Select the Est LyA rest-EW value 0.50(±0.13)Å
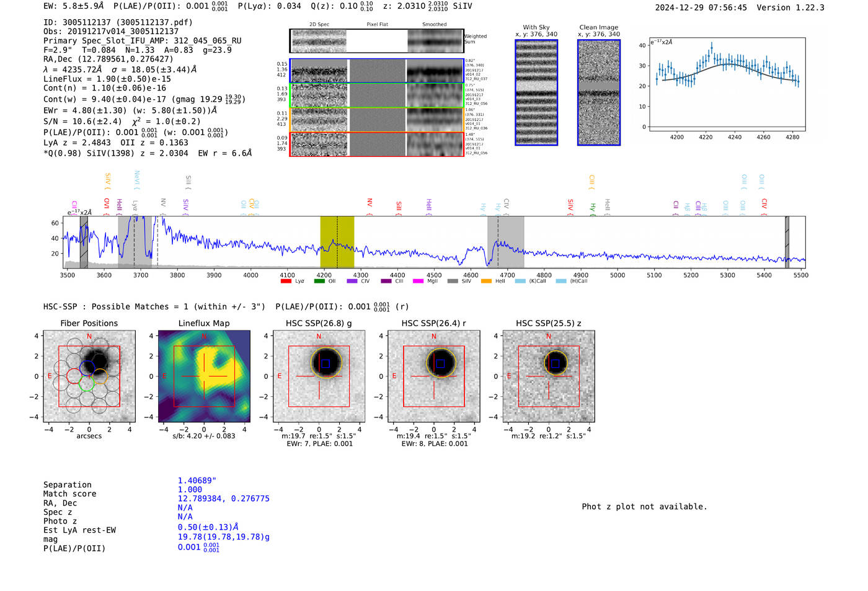The height and width of the screenshot is (591, 868). 208,527
